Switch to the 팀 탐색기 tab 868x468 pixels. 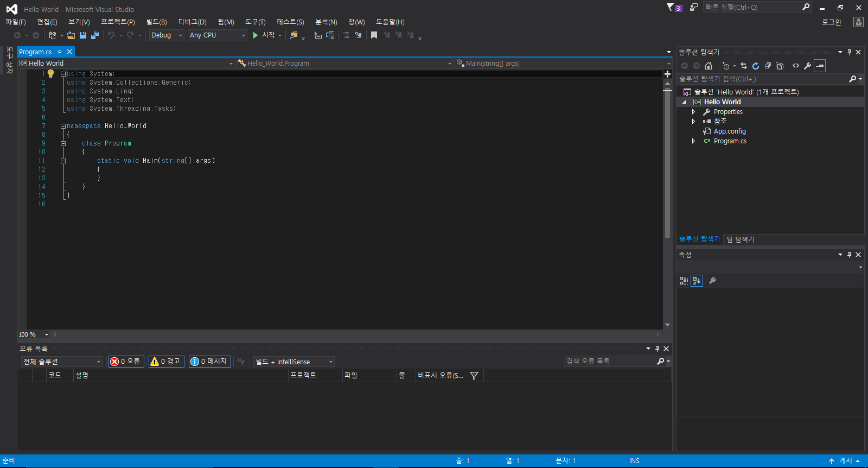(741, 239)
